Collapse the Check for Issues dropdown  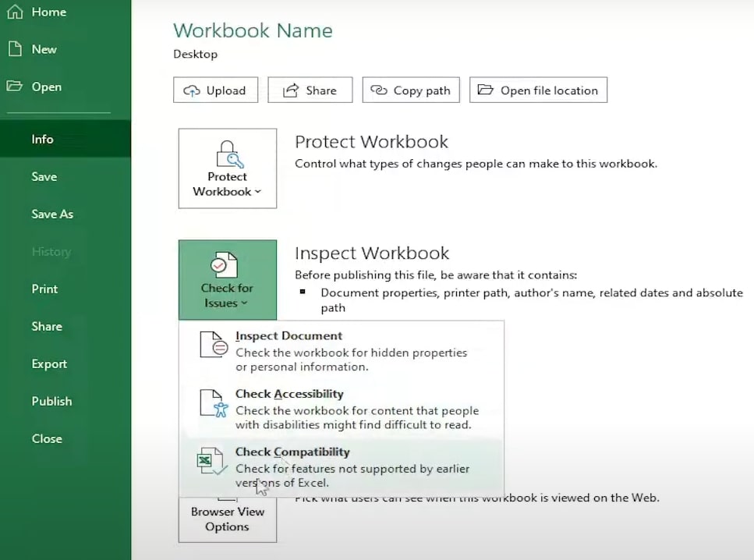pos(227,279)
